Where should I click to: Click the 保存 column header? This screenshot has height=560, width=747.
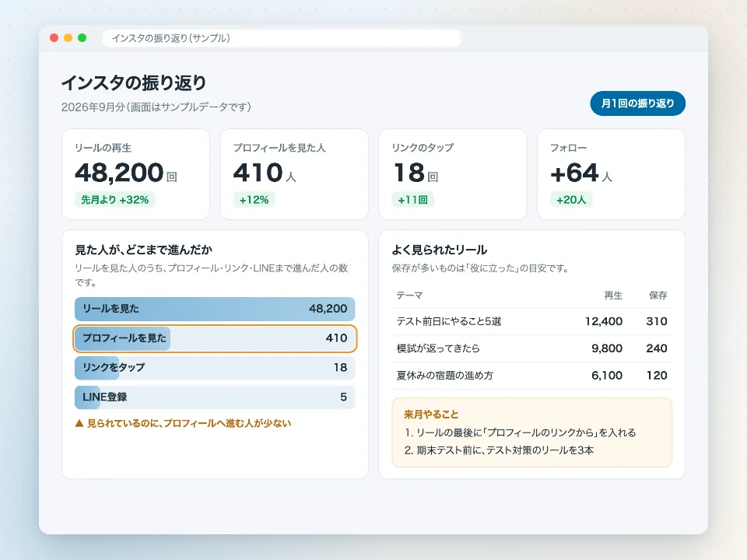tap(658, 296)
